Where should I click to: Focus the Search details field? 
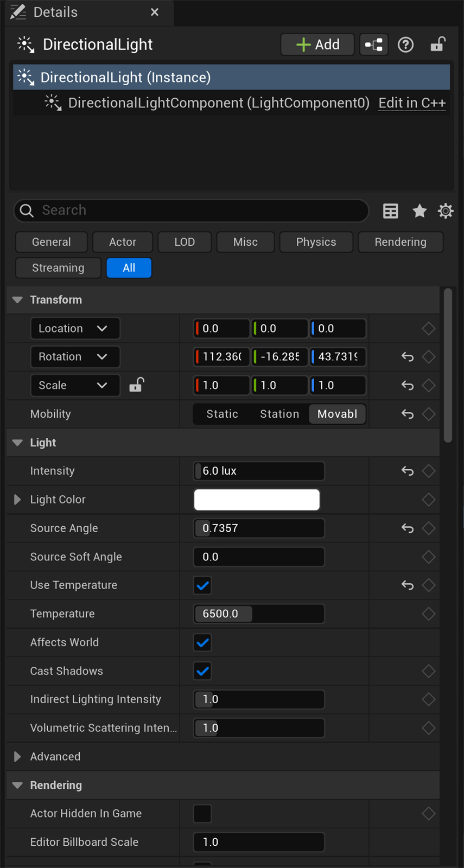[191, 210]
